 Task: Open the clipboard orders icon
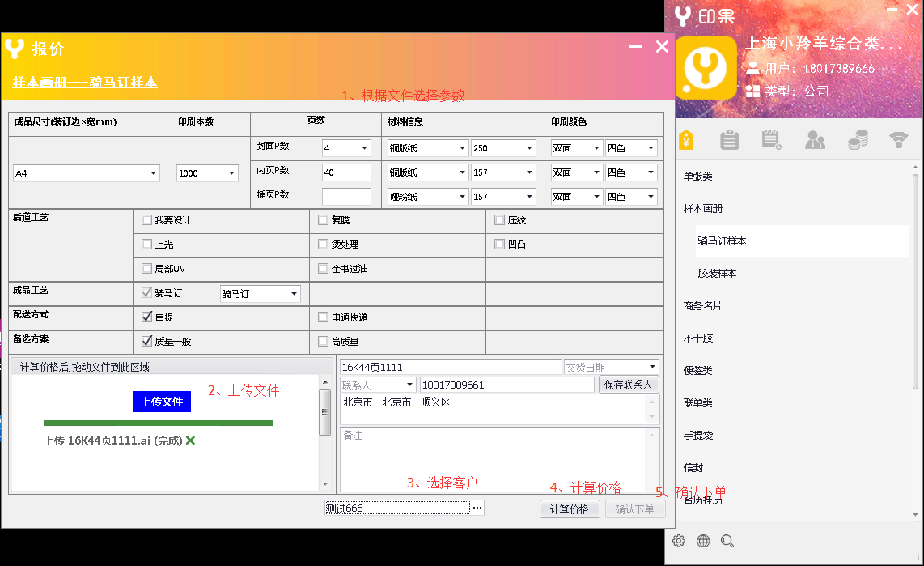coord(729,140)
